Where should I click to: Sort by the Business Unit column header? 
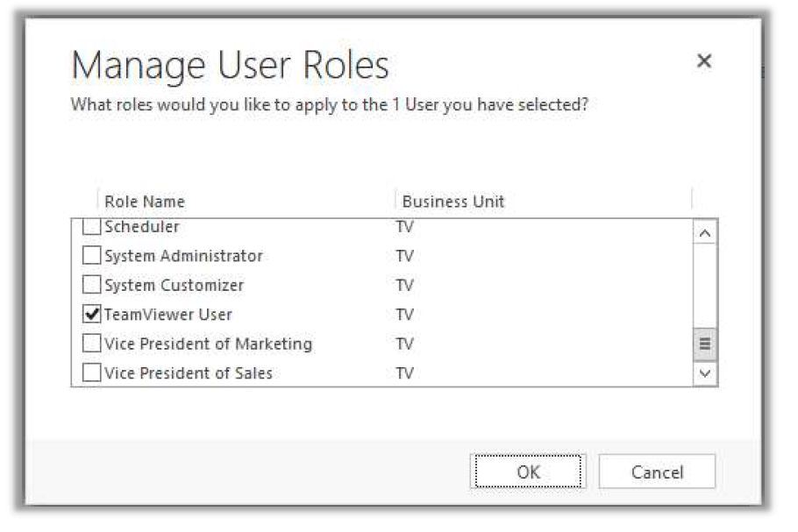453,202
